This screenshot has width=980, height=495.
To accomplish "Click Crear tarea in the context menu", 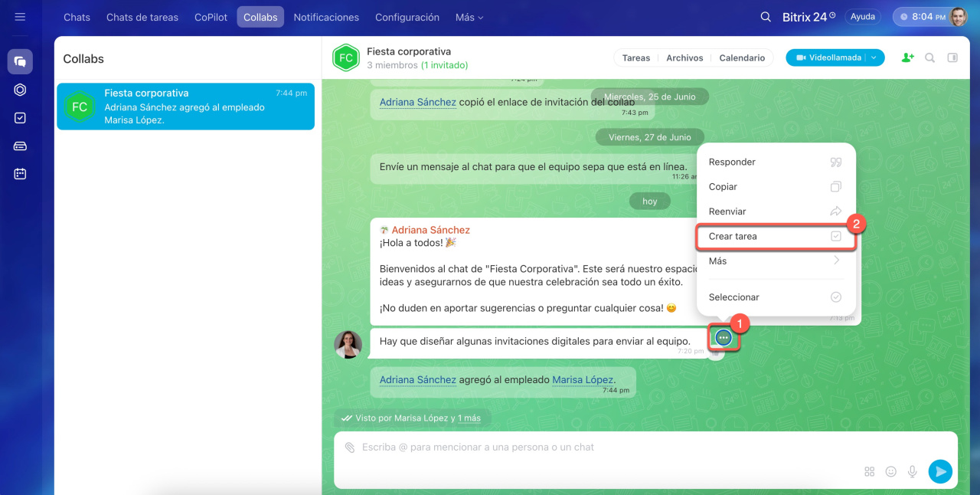I will 775,237.
